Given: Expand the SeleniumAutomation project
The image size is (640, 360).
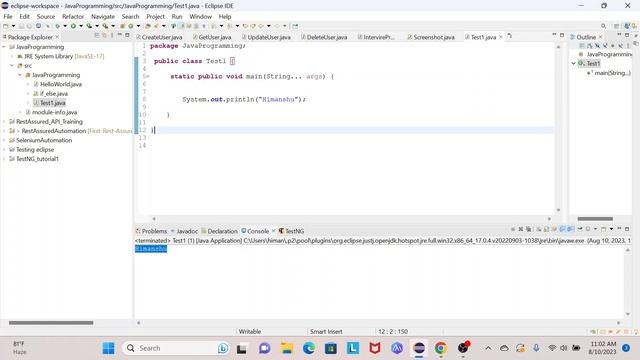Looking at the screenshot, I should (4, 140).
